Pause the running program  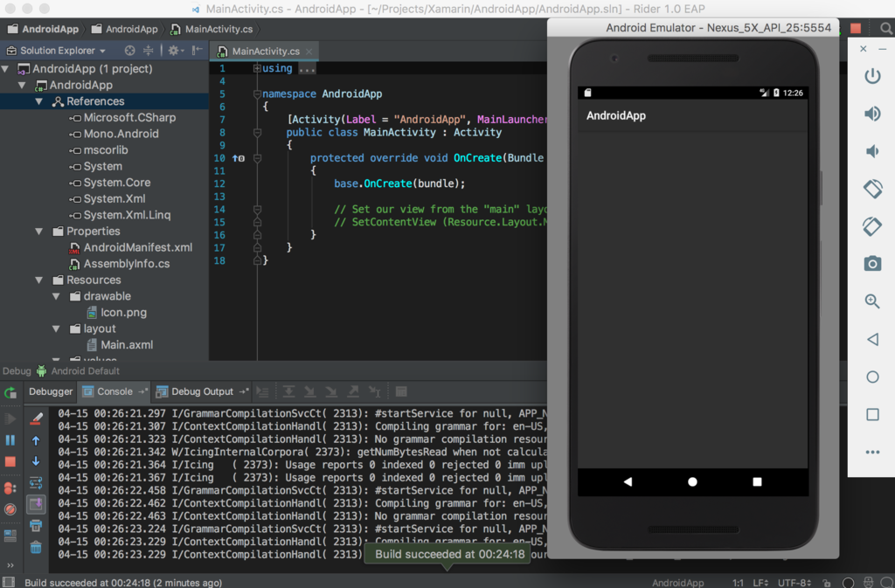click(x=10, y=440)
